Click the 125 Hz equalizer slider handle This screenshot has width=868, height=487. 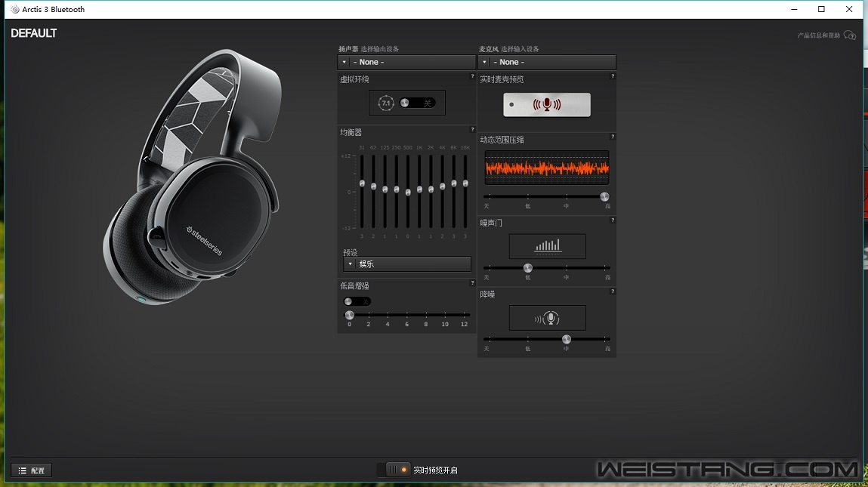[x=385, y=190]
